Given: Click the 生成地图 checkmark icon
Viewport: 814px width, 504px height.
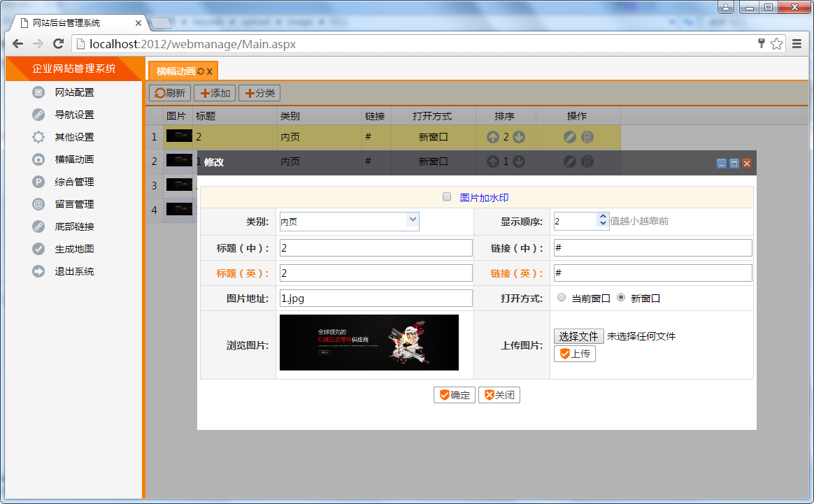Looking at the screenshot, I should point(38,249).
